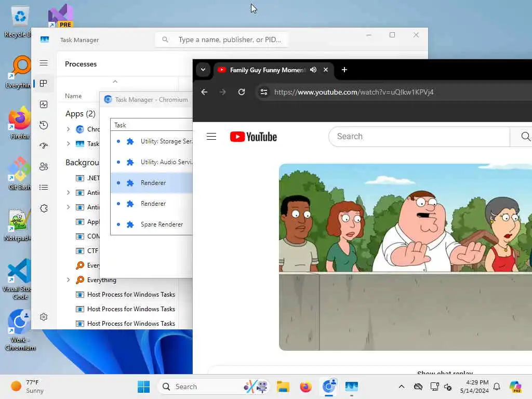The width and height of the screenshot is (532, 399).
Task: Open the tab search dropdown arrow
Action: (203, 70)
